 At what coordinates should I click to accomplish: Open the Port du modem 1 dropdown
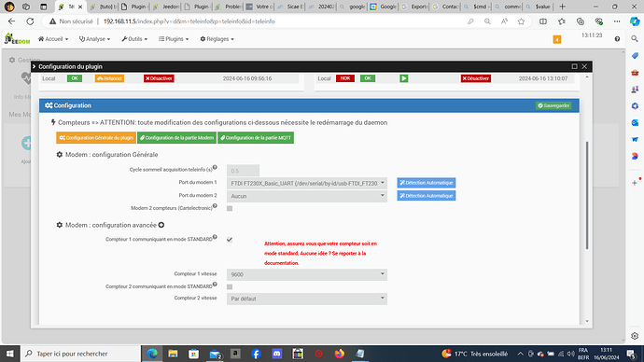click(307, 183)
